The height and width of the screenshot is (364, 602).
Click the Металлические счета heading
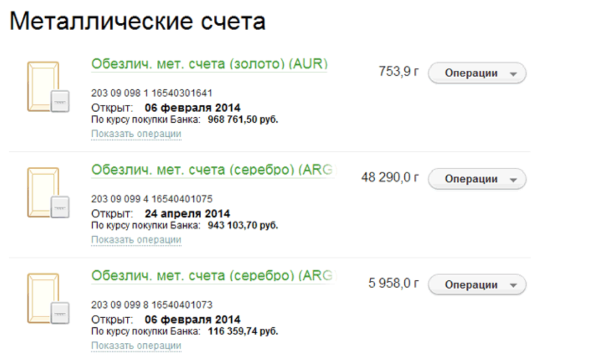coord(137,22)
